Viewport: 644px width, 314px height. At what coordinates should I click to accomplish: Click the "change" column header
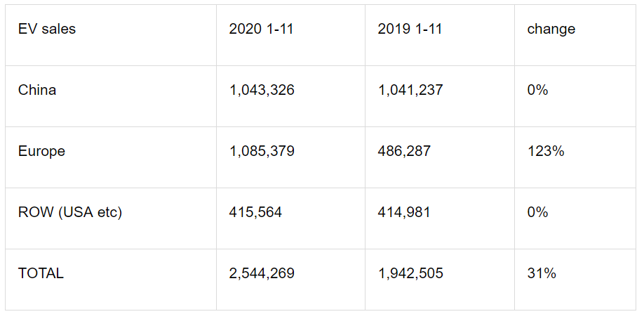pos(551,29)
